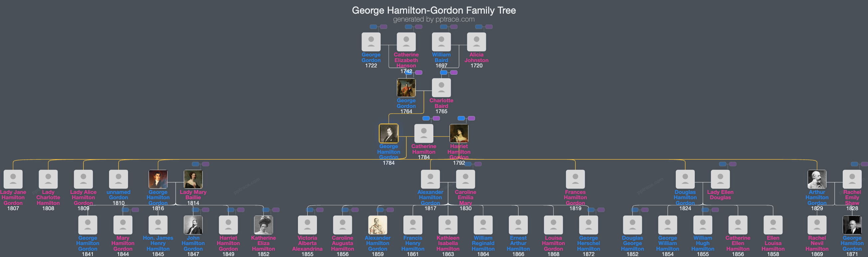Expand mother pill above Katherine Eliza Hamilton
The image size is (868, 257).
(276, 210)
